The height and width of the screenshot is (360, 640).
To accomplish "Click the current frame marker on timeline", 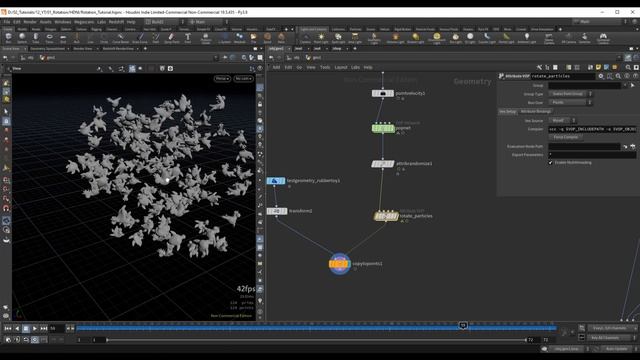I will pyautogui.click(x=463, y=325).
